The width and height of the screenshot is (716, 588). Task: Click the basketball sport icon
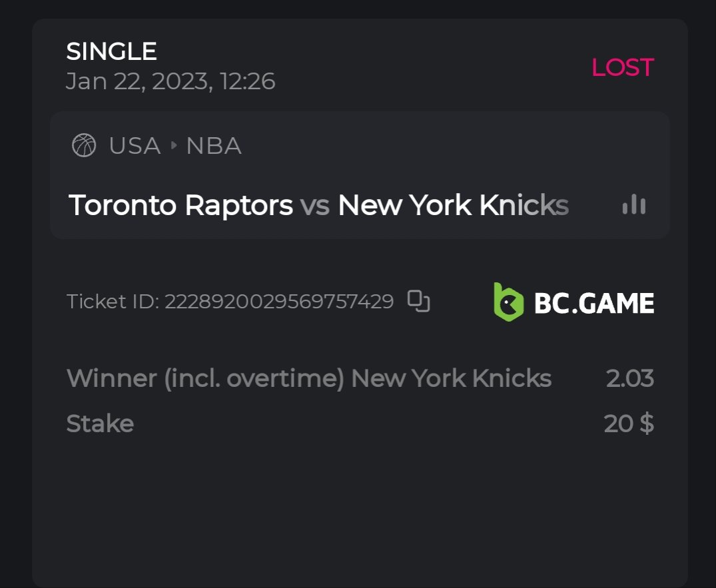(84, 145)
